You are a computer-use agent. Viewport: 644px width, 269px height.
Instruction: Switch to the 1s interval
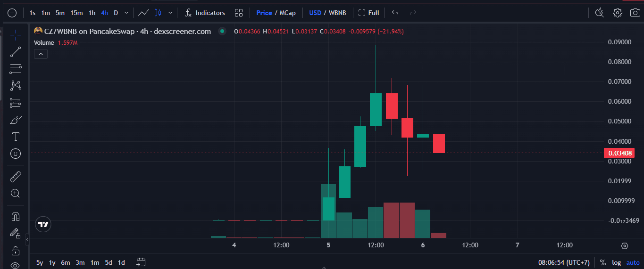click(x=33, y=13)
